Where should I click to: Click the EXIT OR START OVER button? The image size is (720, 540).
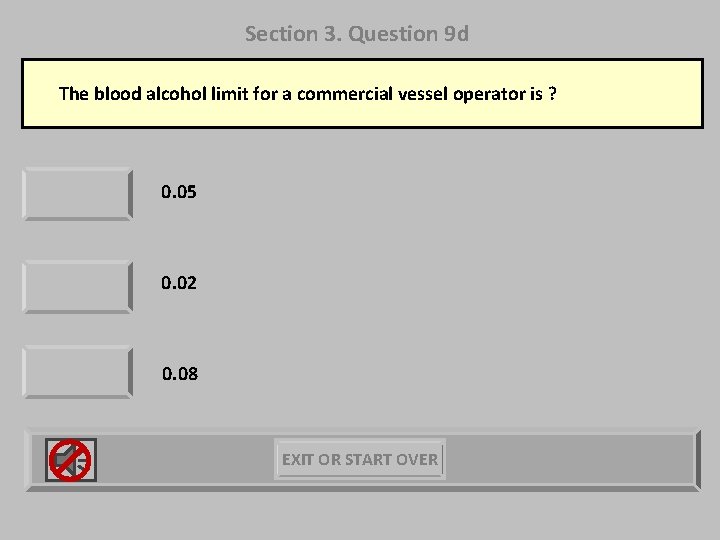[x=360, y=460]
